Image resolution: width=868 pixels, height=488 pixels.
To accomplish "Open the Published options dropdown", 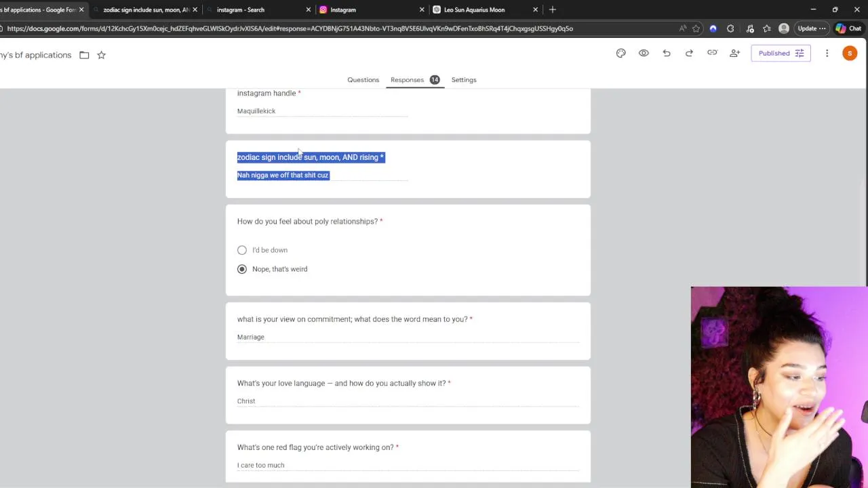I will pyautogui.click(x=781, y=54).
